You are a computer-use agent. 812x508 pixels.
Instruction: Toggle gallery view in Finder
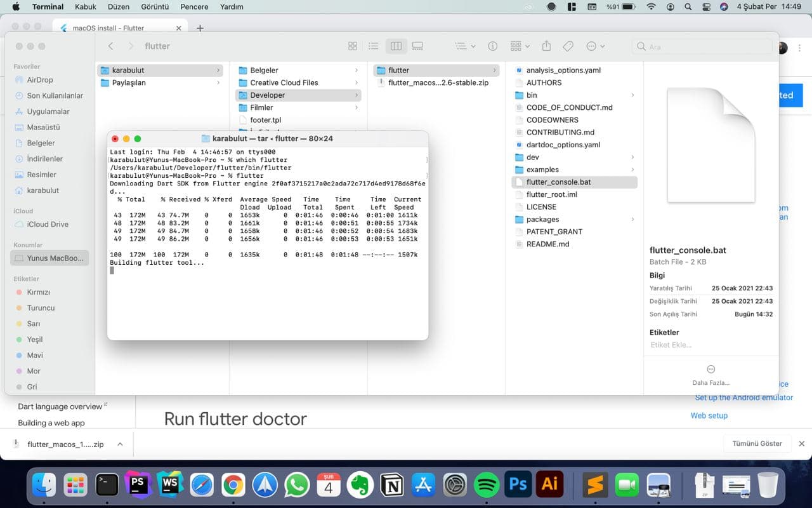tap(416, 46)
